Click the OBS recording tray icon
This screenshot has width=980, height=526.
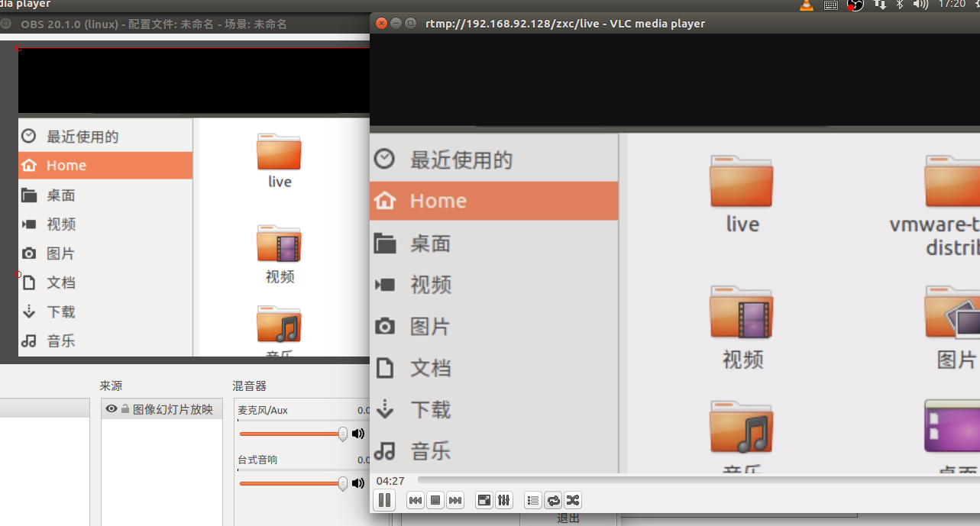click(x=855, y=5)
